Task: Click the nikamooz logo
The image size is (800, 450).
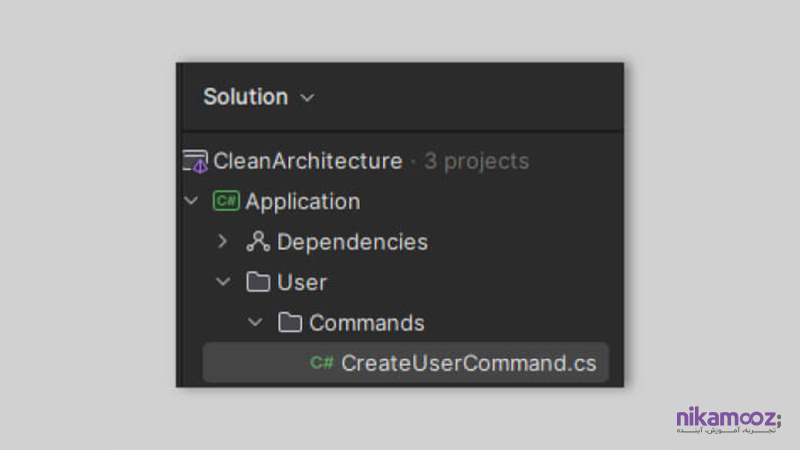Action: click(x=729, y=420)
